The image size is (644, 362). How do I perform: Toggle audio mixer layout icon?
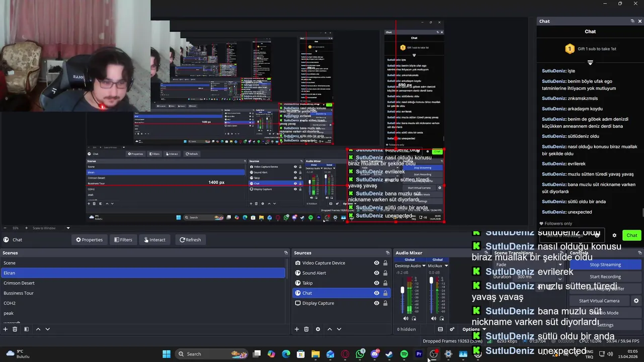[440, 329]
